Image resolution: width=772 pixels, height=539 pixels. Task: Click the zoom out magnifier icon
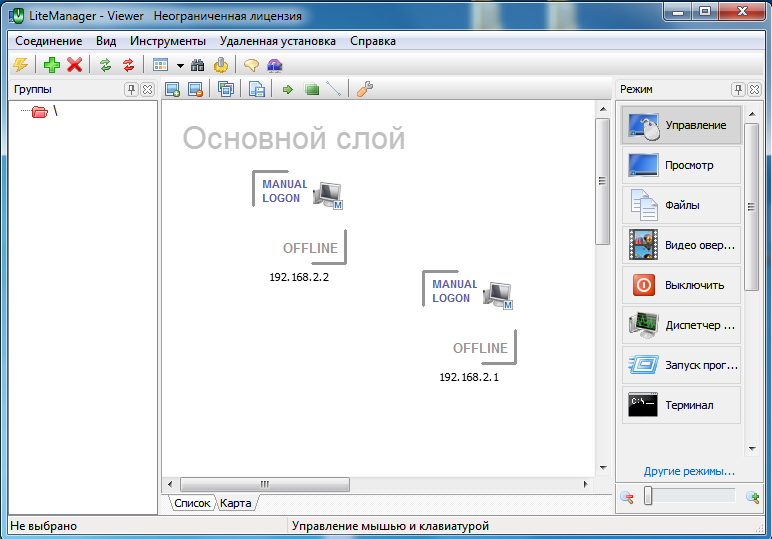click(627, 497)
